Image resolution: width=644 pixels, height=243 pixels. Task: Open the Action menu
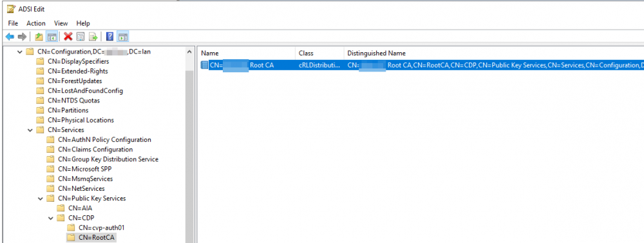(x=36, y=23)
